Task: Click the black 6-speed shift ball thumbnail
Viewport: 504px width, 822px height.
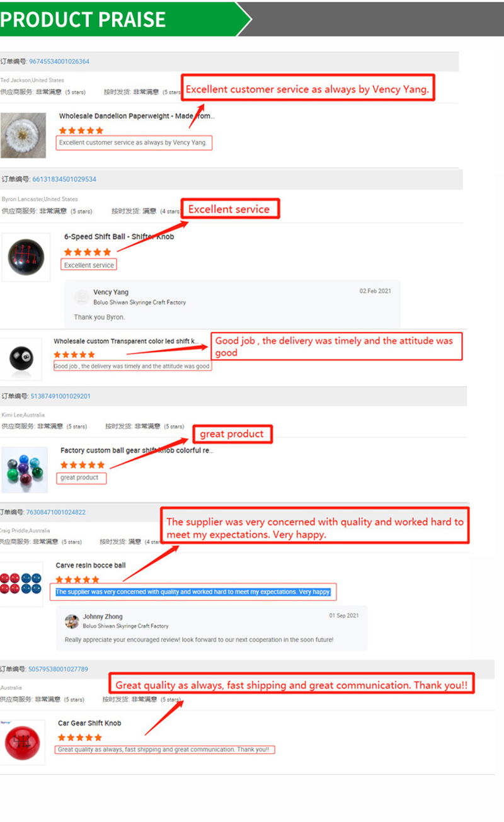Action: click(x=26, y=257)
